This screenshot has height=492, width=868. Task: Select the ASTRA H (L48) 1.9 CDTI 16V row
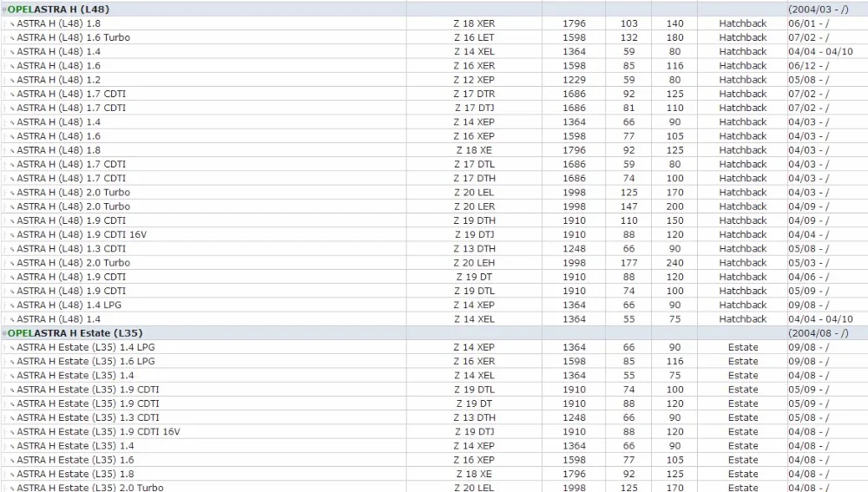click(x=434, y=234)
